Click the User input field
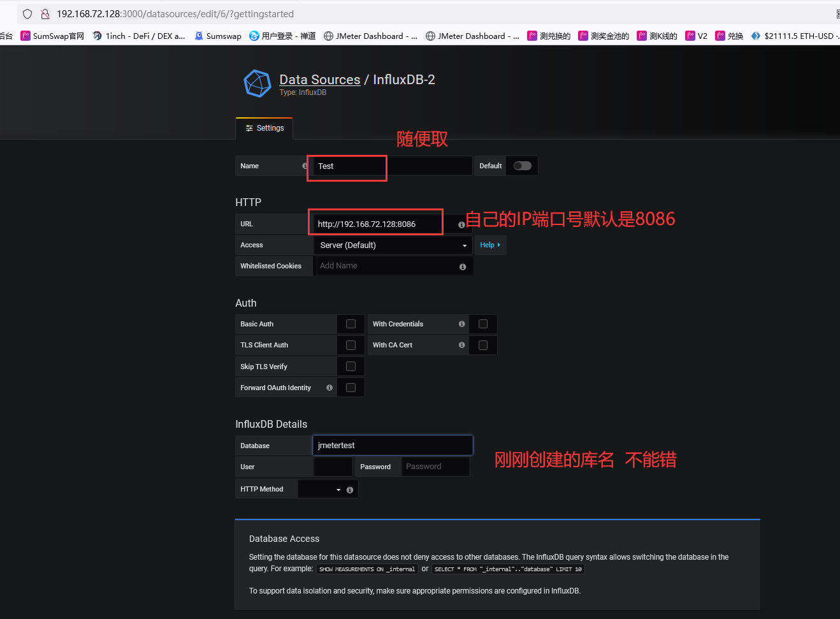Image resolution: width=840 pixels, height=619 pixels. (333, 467)
